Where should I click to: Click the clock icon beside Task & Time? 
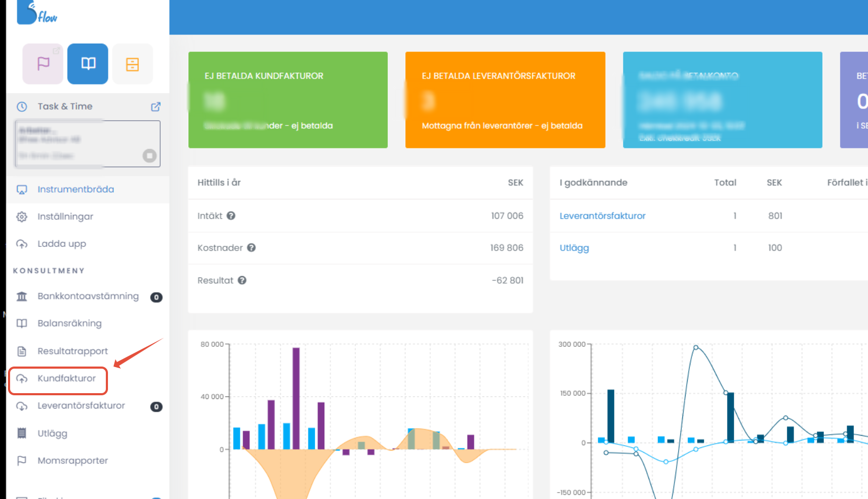[22, 107]
